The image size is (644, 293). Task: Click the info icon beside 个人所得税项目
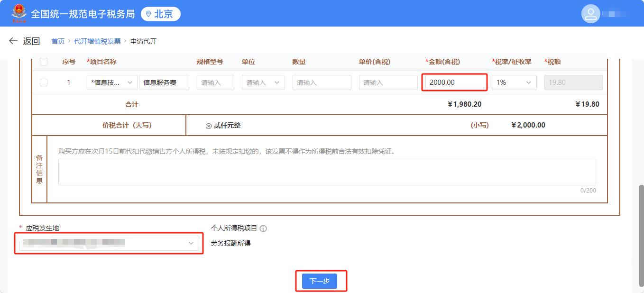pos(263,229)
